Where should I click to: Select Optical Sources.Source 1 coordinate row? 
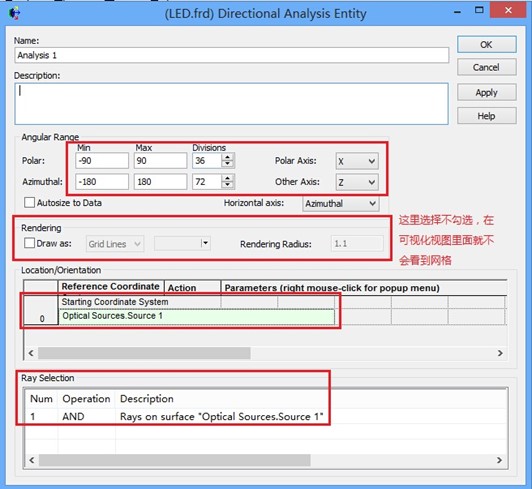pyautogui.click(x=197, y=316)
